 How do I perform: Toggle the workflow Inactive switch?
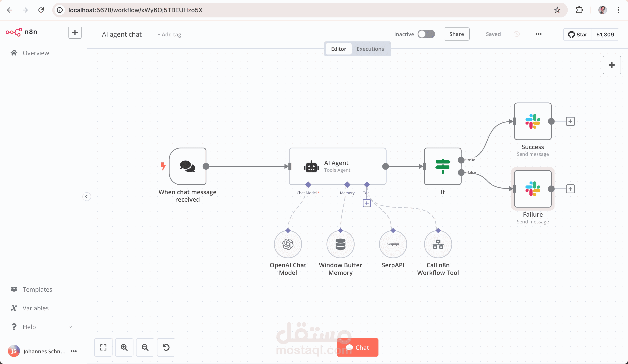(426, 34)
